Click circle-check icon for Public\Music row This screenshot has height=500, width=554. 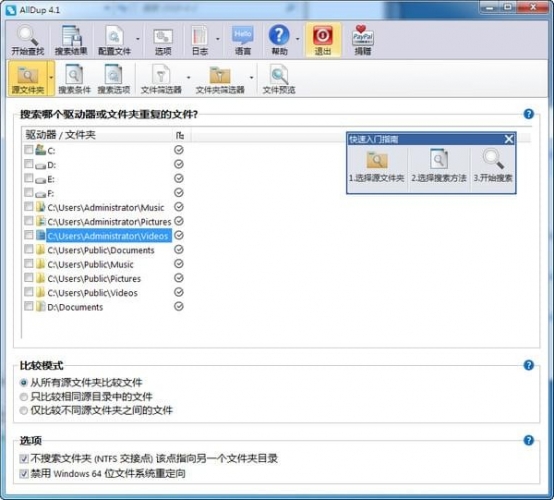pos(179,264)
